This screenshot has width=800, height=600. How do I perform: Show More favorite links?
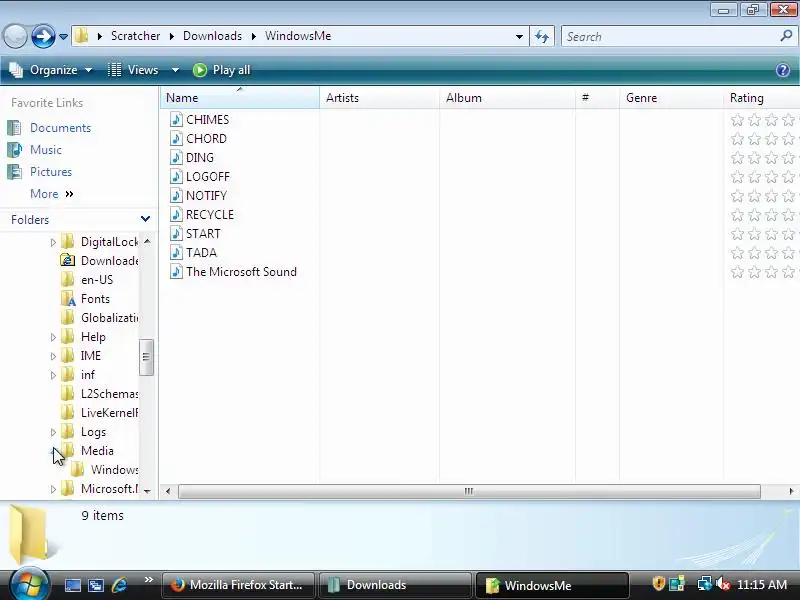pos(52,194)
